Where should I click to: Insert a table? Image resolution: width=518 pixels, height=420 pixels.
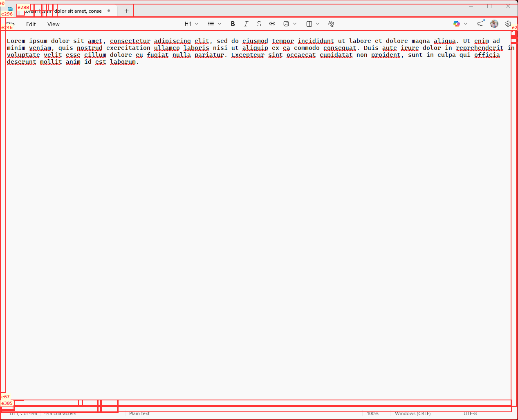click(309, 24)
